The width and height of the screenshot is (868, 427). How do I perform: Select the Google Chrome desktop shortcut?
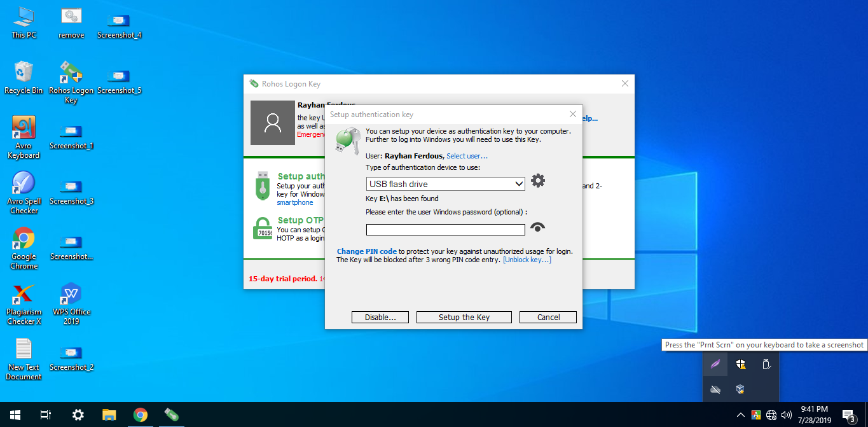pos(24,248)
